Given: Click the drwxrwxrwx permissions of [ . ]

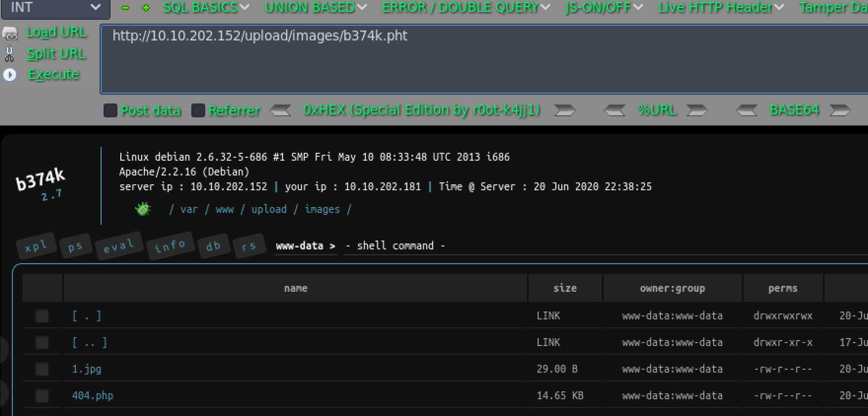Looking at the screenshot, I should click(x=783, y=315).
